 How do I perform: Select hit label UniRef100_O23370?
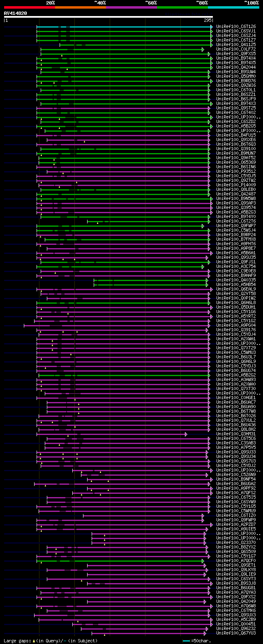(236, 542)
